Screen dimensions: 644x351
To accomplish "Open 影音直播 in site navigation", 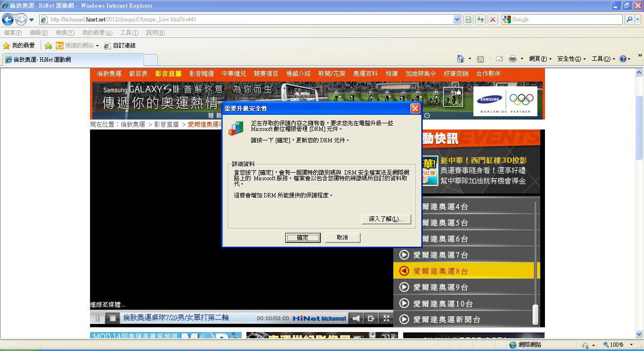I will pyautogui.click(x=168, y=74).
